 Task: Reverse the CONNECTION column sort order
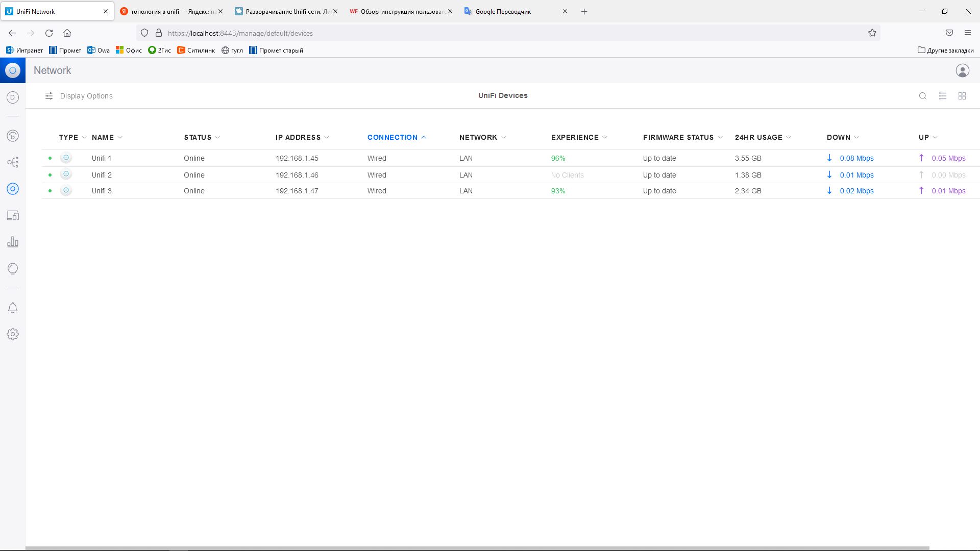click(x=397, y=137)
